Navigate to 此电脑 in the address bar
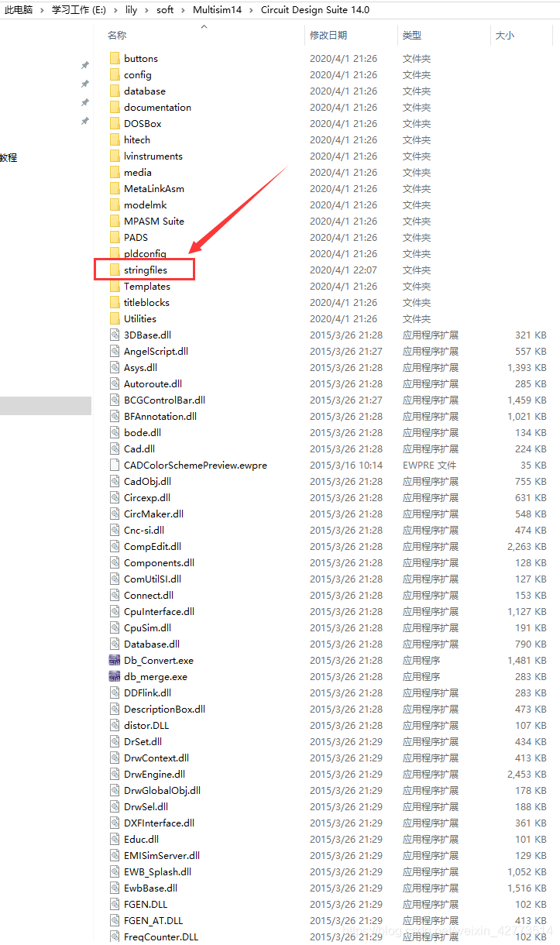Image resolution: width=560 pixels, height=945 pixels. [19, 10]
